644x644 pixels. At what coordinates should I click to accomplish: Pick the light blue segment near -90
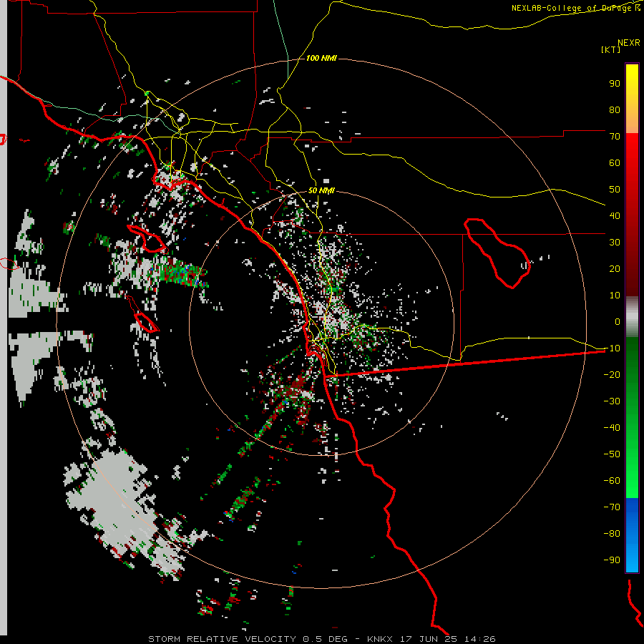pos(632,559)
